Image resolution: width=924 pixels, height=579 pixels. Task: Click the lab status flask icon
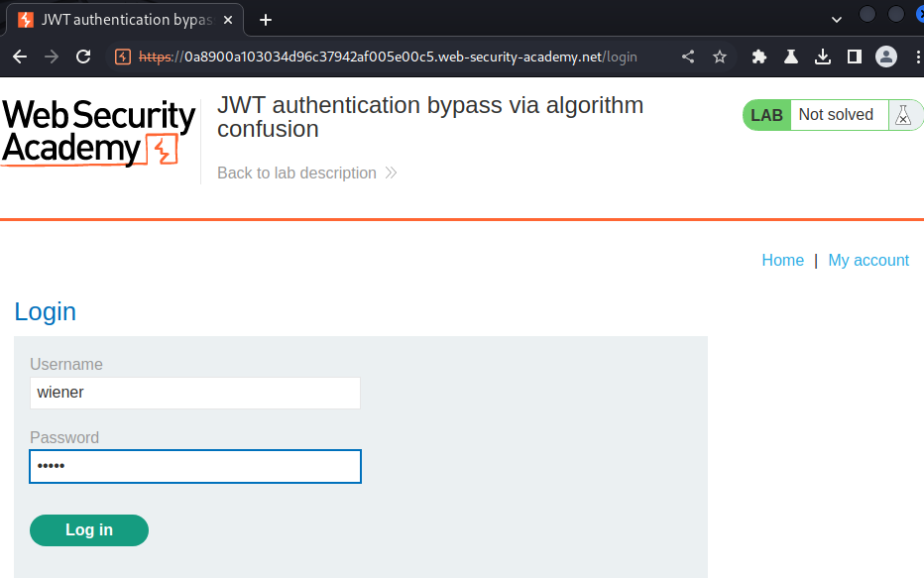tap(903, 115)
